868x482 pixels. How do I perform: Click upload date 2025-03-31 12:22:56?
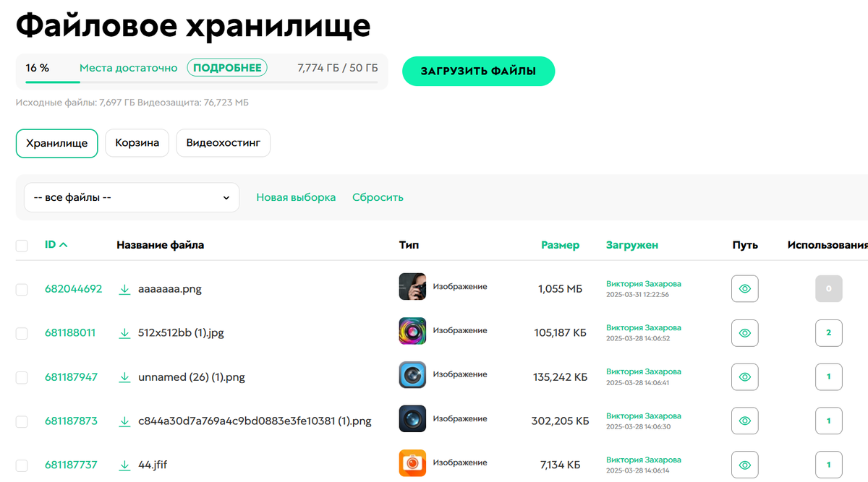click(x=637, y=295)
